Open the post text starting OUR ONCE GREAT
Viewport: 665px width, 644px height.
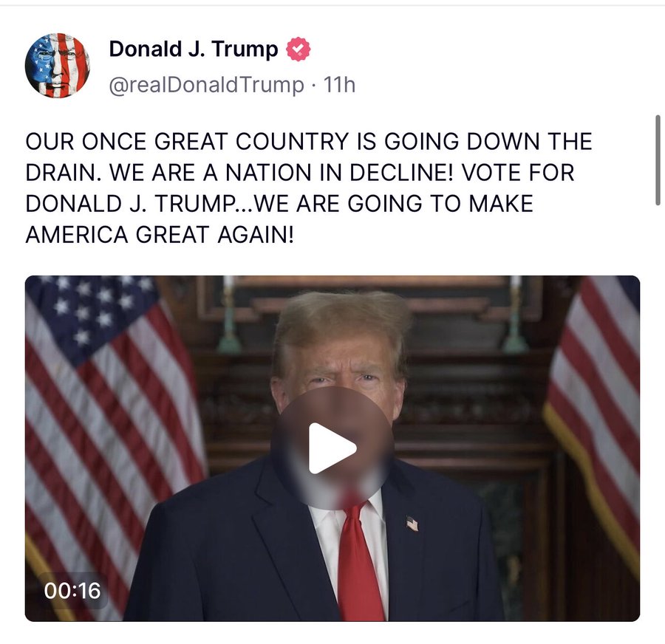click(308, 188)
